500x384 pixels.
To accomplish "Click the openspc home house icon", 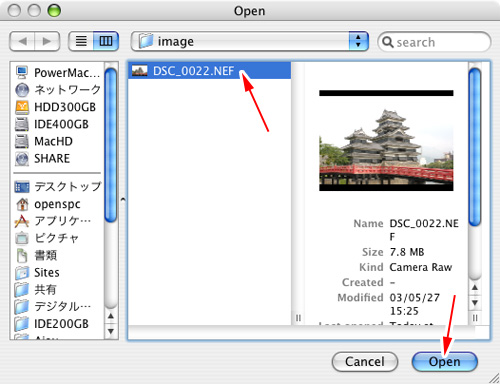I will 22,204.
